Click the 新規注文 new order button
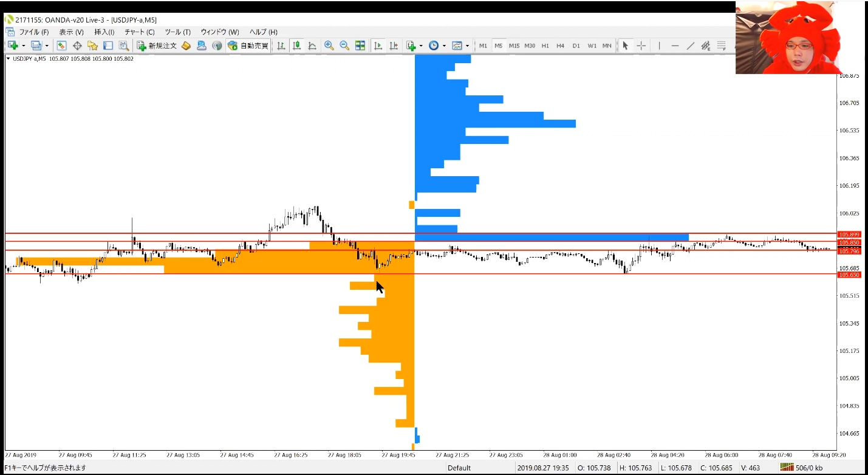 tap(157, 46)
